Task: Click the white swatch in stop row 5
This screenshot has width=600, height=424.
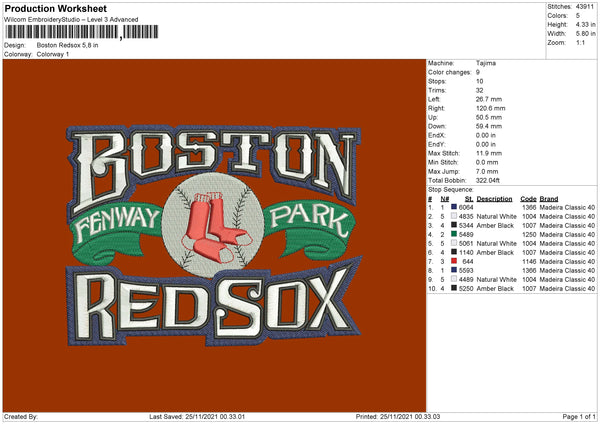Action: [454, 243]
